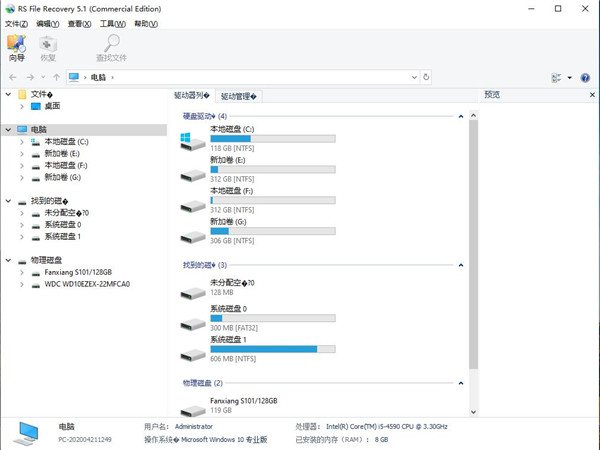The width and height of the screenshot is (600, 450).
Task: Open the 编辑(Y) menu
Action: 47,24
